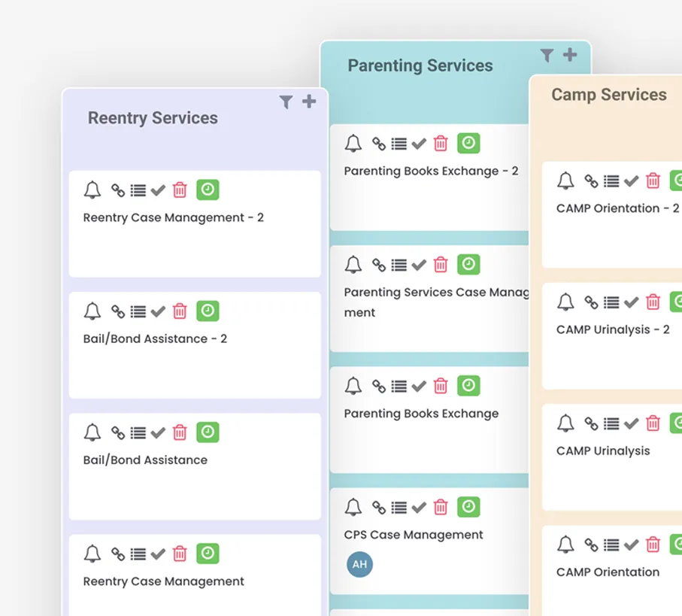Open the link icon on Bail/Bond Assistance - 2
682x616 pixels.
click(x=117, y=311)
